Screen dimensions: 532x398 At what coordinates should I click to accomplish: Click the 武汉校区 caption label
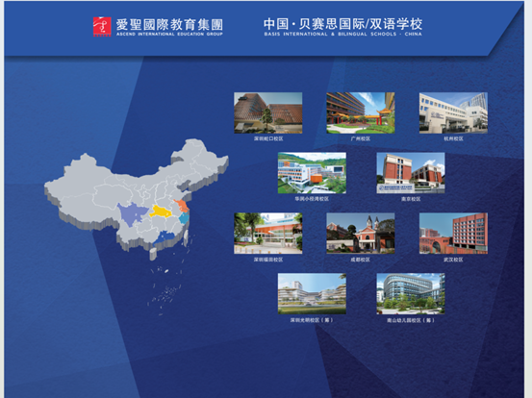pos(453,260)
